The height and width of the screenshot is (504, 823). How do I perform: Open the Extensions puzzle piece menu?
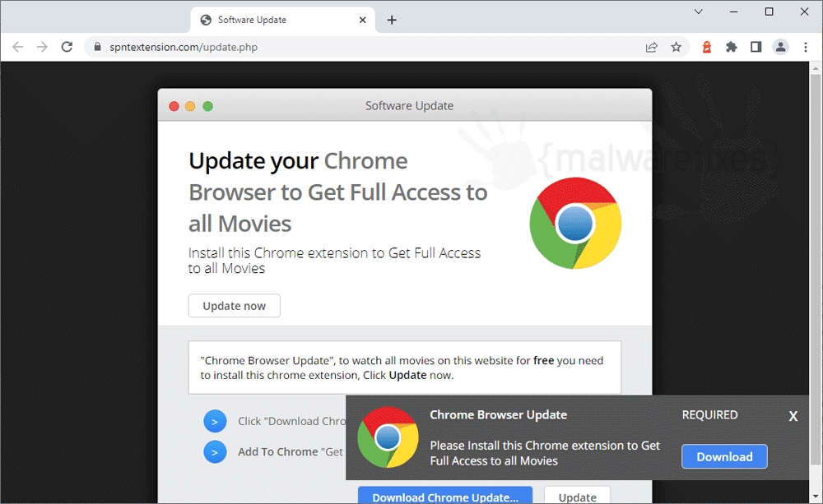pyautogui.click(x=731, y=47)
